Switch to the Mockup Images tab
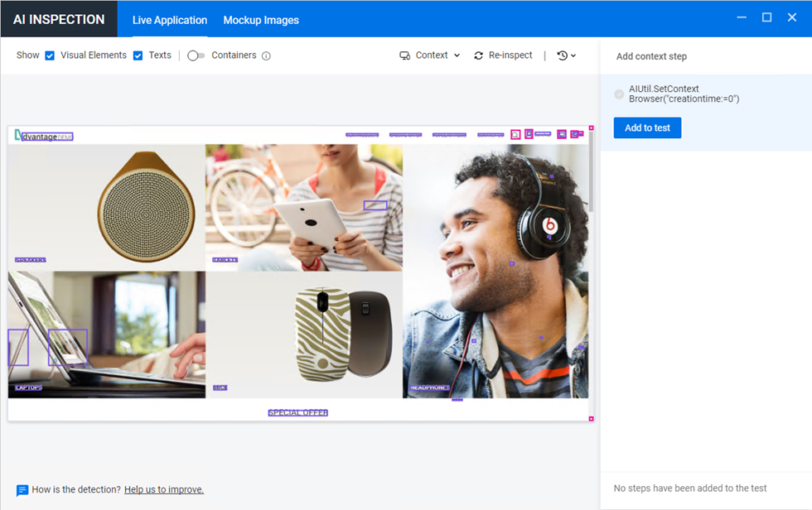Screen dimensions: 812x510 (x=261, y=20)
